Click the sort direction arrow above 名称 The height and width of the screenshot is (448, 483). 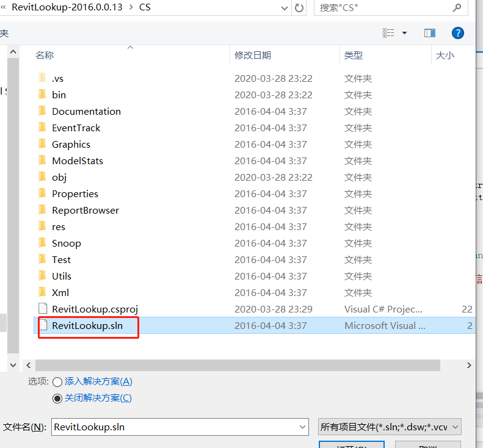pos(130,47)
